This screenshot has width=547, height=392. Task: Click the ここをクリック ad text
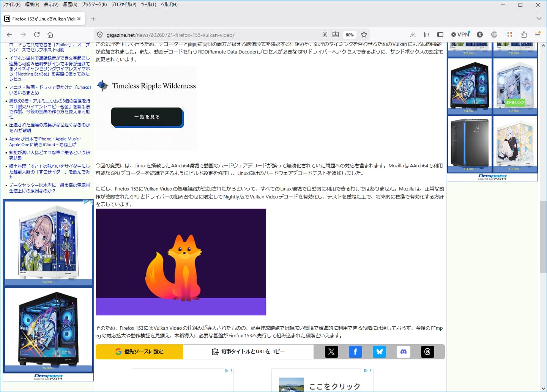[x=334, y=386]
